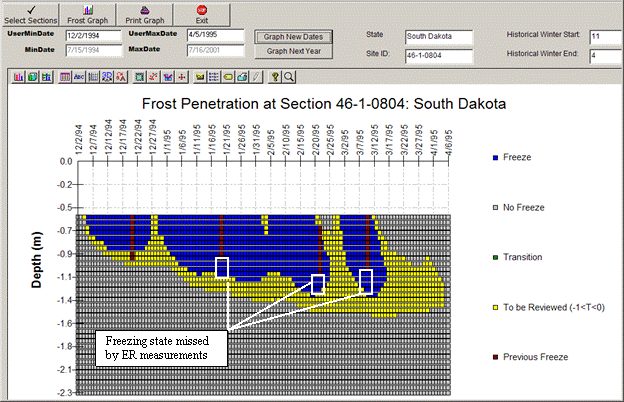Screen dimensions: 624x402
Task: Print the graph with Print Graph
Action: point(145,14)
